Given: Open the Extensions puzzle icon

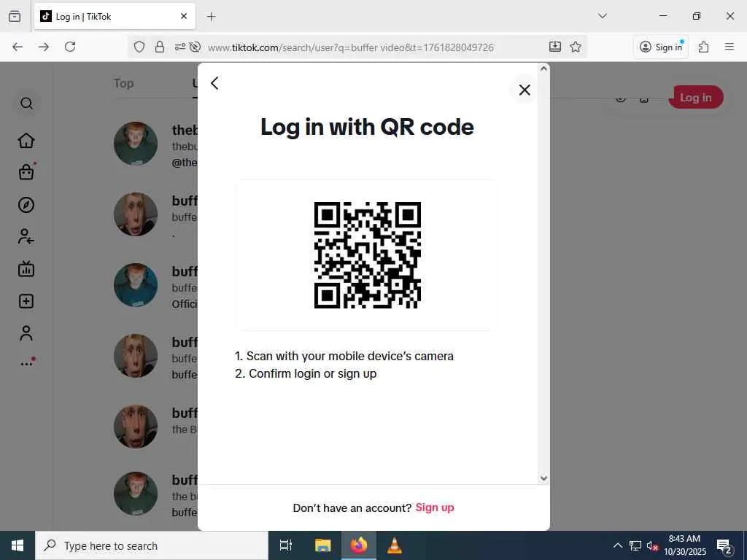Looking at the screenshot, I should (x=704, y=47).
